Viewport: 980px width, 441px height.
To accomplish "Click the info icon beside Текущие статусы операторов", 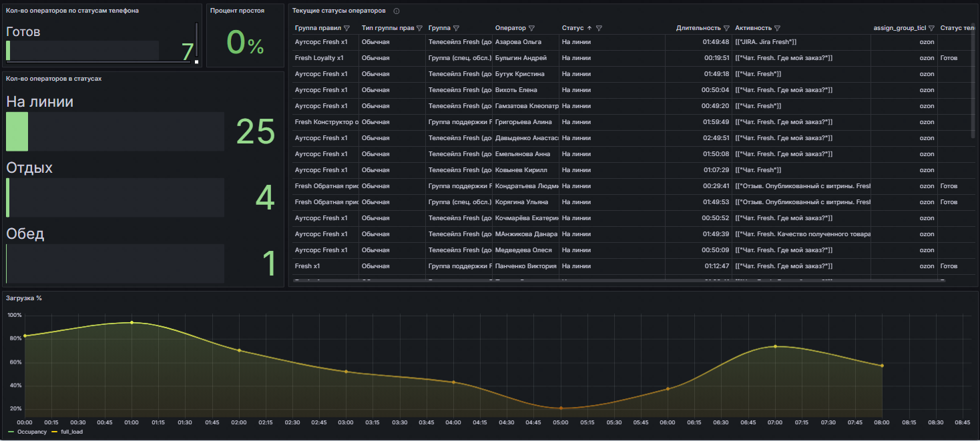I will click(397, 11).
